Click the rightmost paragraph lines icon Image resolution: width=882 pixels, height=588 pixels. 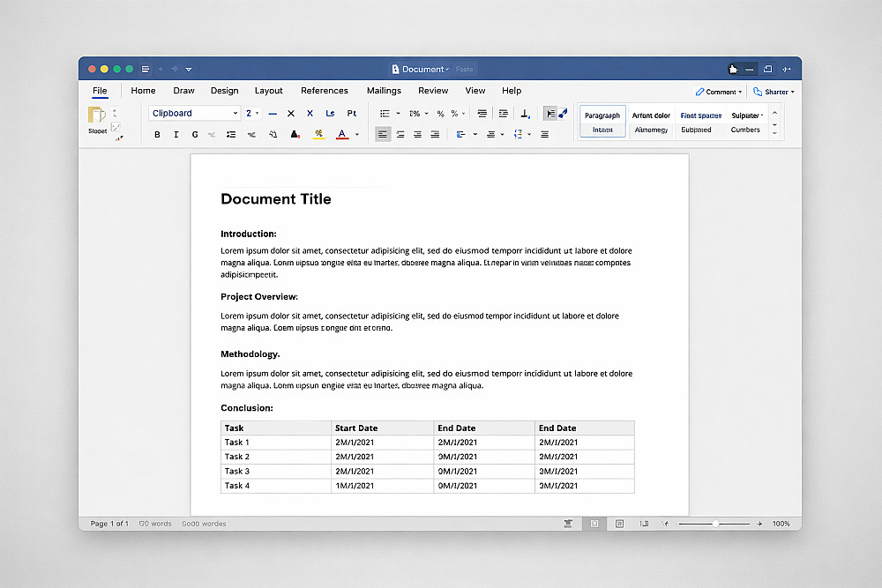[x=544, y=134]
